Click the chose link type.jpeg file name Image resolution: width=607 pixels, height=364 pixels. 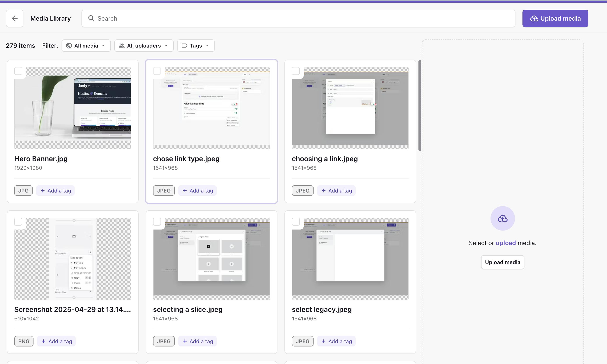pos(186,159)
